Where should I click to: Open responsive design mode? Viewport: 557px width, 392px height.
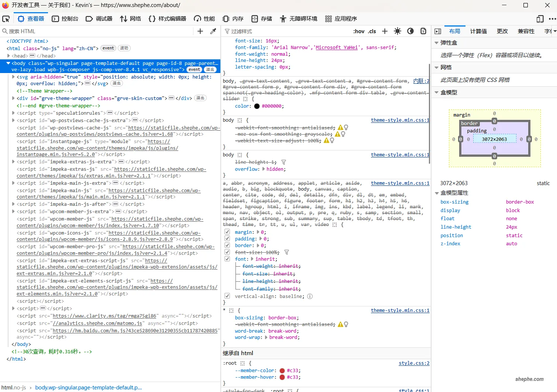pyautogui.click(x=540, y=18)
